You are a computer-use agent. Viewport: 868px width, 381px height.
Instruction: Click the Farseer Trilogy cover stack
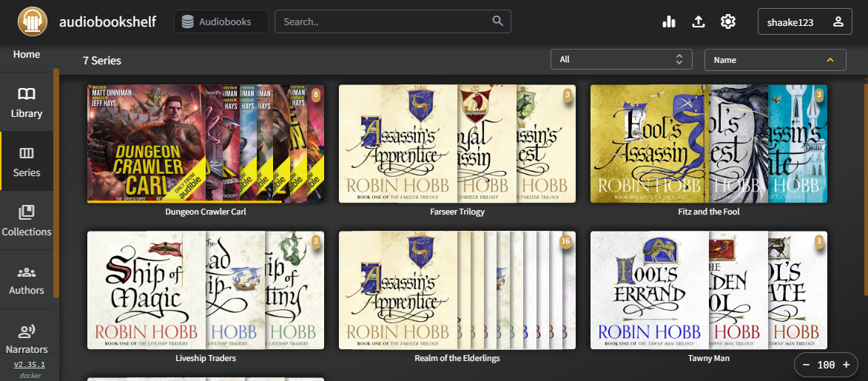point(457,144)
